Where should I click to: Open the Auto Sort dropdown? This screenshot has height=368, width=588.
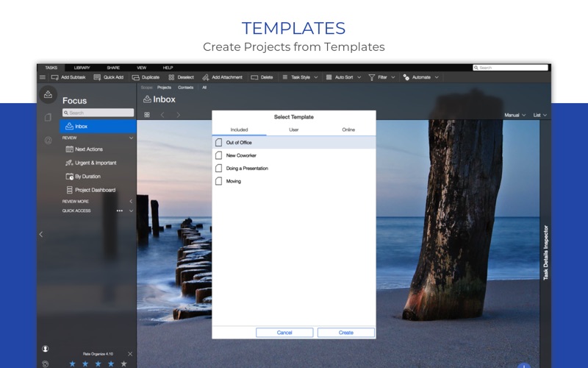point(343,77)
